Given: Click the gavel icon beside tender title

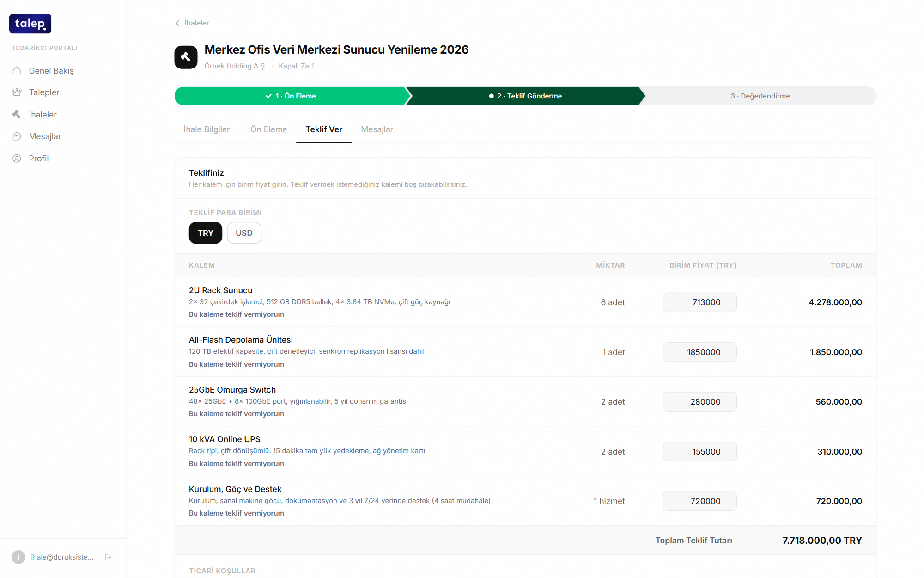Looking at the screenshot, I should click(186, 57).
